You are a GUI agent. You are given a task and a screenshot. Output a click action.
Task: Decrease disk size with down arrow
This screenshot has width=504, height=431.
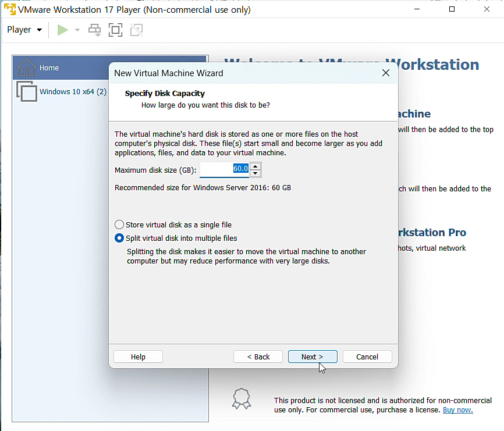(x=255, y=173)
